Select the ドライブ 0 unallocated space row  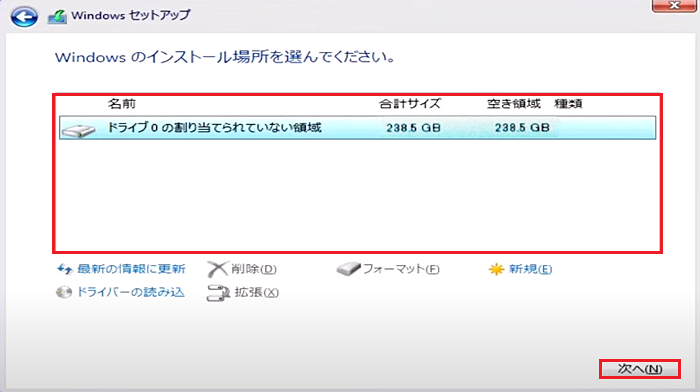[x=358, y=128]
